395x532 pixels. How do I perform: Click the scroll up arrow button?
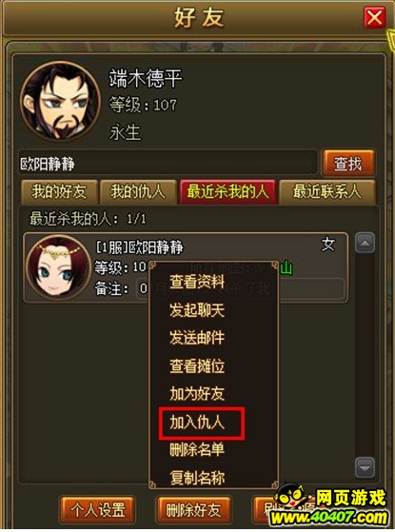click(365, 243)
